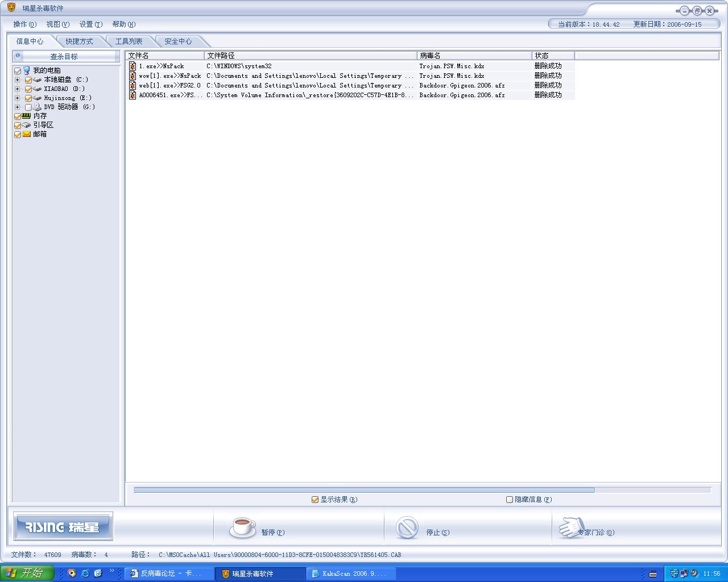Image resolution: width=728 pixels, height=582 pixels.
Task: Click the round icon beside 查杀目标 header
Action: tap(18, 56)
